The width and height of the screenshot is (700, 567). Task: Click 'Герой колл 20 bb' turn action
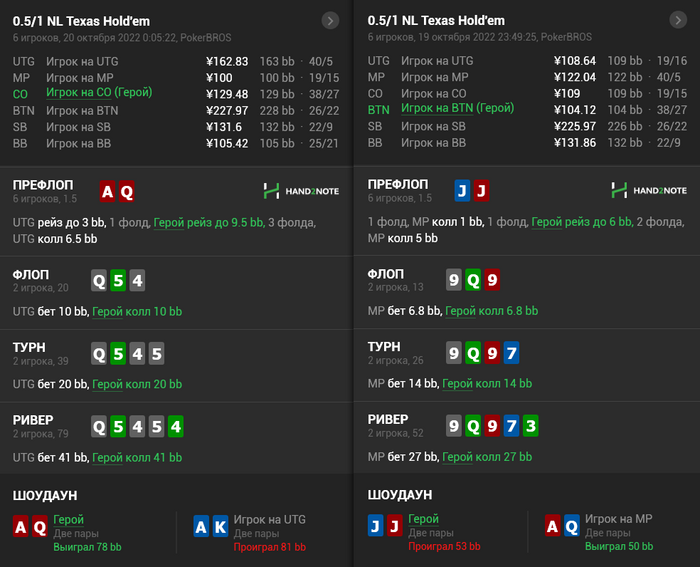[x=137, y=384]
